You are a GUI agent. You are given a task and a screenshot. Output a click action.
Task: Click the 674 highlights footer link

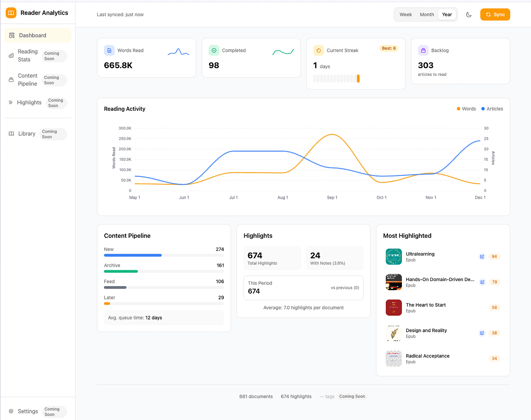tap(296, 396)
